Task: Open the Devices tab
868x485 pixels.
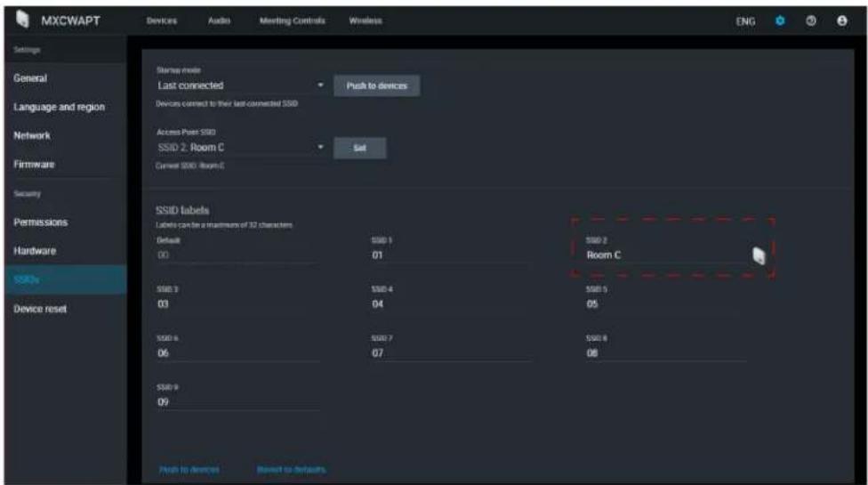Action: click(162, 21)
